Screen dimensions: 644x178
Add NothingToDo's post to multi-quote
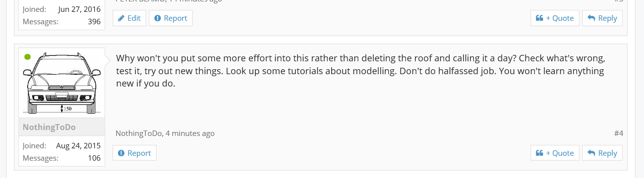[555, 153]
